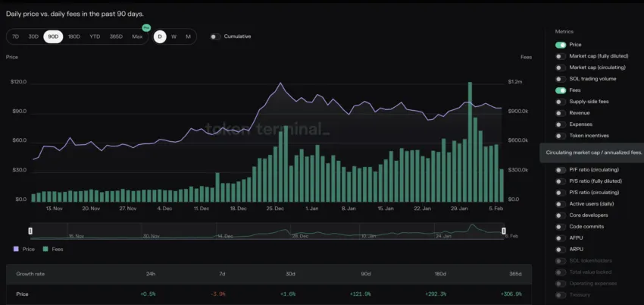The height and width of the screenshot is (305, 644).
Task: Click the tallest fees bar near 29 Jan
Action: [x=470, y=142]
